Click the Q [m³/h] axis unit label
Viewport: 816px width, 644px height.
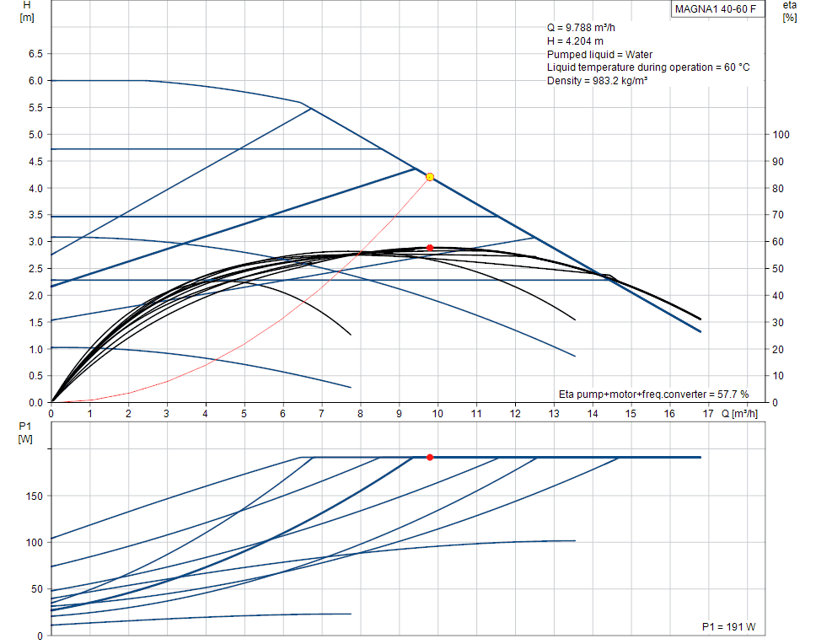click(x=738, y=414)
